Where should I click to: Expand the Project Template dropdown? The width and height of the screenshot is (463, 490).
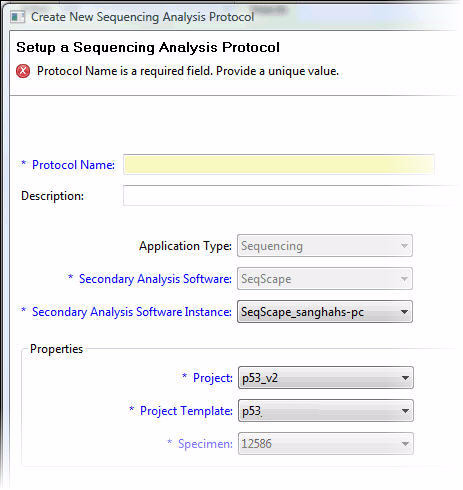326,411
